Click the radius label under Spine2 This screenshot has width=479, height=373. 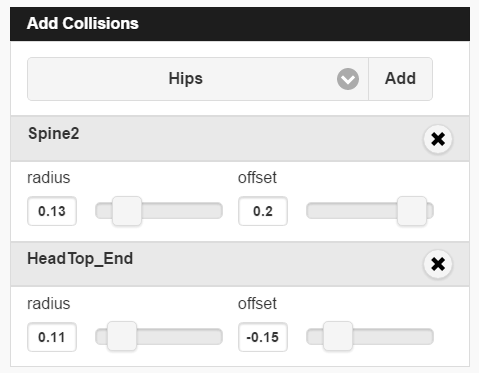point(49,177)
